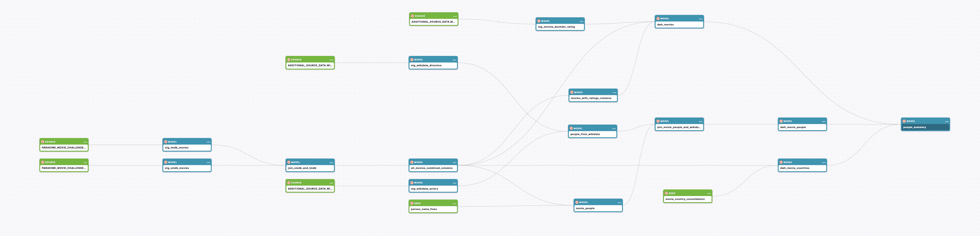Image resolution: width=980 pixels, height=236 pixels.
Task: Select the dwh_movies name label
Action: coord(665,25)
